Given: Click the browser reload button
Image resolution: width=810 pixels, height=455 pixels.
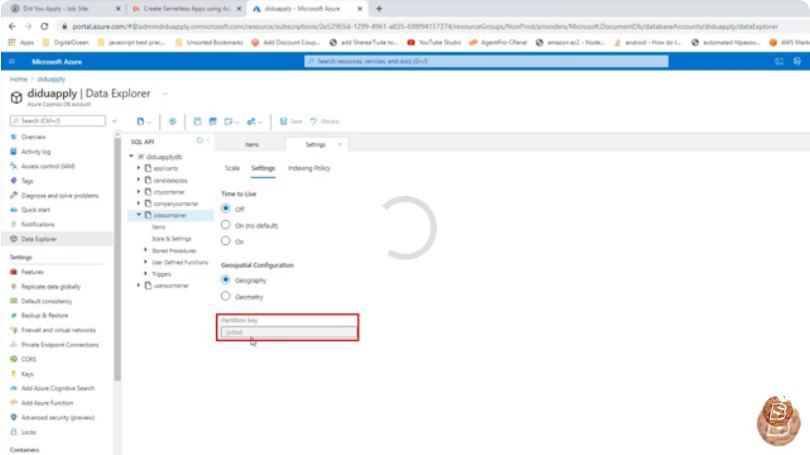Looking at the screenshot, I should click(x=44, y=26).
